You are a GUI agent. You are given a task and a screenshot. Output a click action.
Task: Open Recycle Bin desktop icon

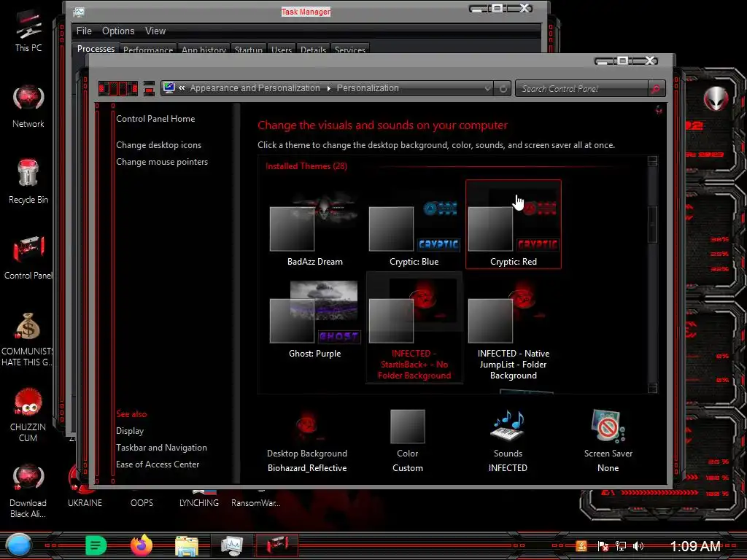[28, 181]
